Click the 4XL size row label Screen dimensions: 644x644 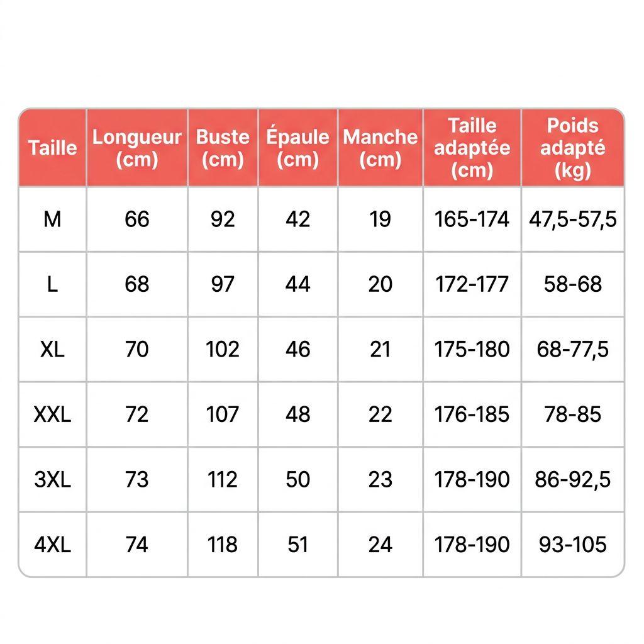(x=53, y=545)
